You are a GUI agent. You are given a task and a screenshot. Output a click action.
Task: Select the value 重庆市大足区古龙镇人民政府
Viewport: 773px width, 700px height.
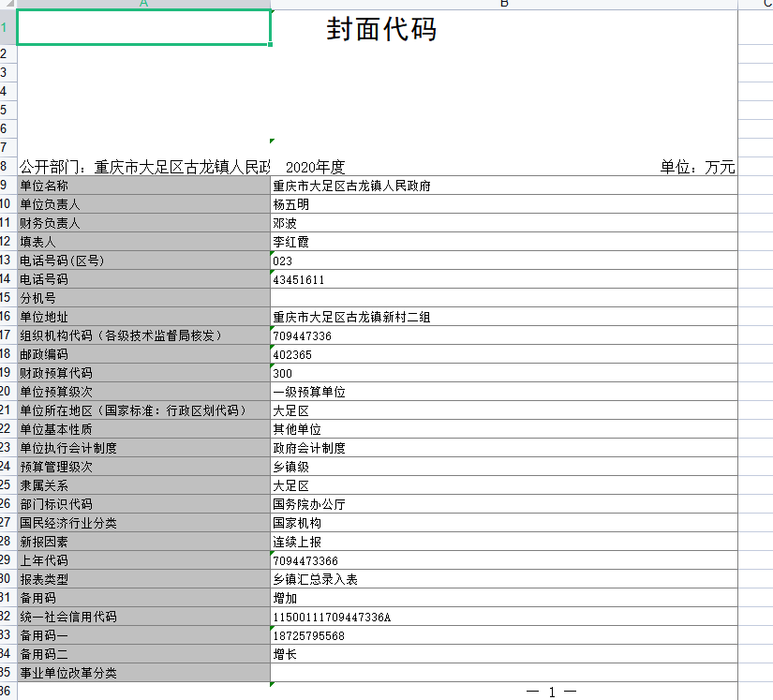[x=504, y=186]
